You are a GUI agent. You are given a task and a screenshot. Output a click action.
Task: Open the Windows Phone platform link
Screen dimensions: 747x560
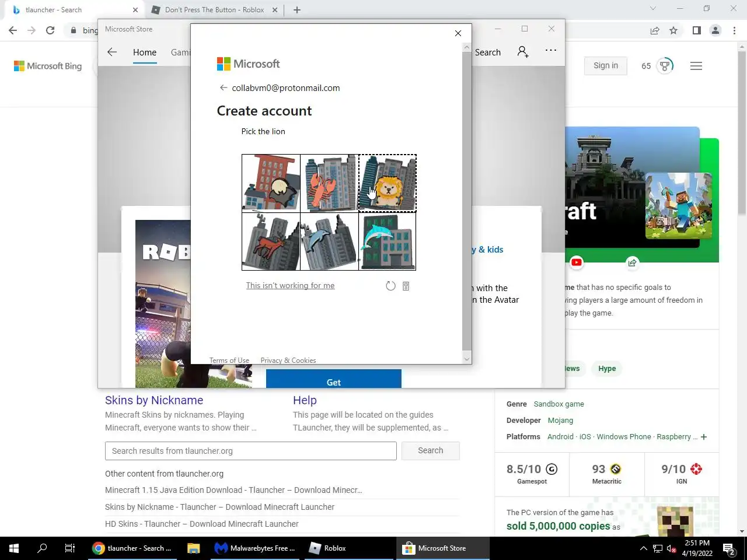tap(624, 436)
